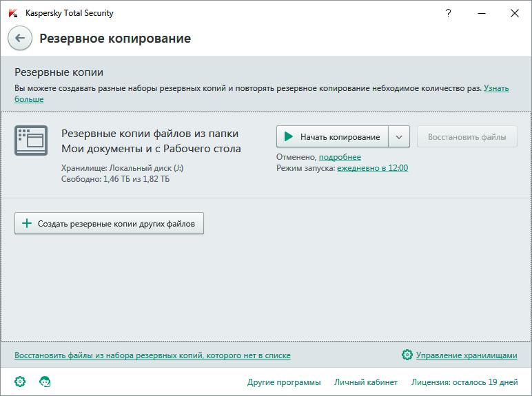Open the подробнее details link
Screen dimensions: 532x396
coord(340,157)
